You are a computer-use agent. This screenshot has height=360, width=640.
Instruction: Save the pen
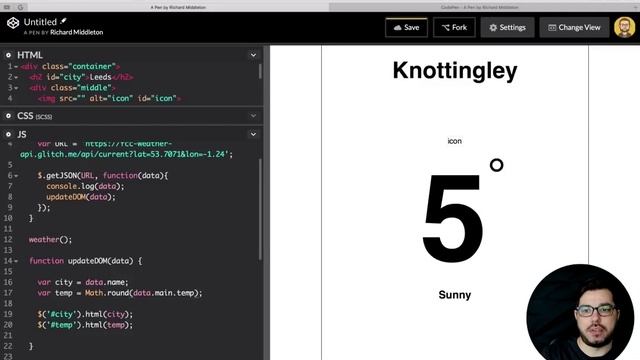point(406,27)
